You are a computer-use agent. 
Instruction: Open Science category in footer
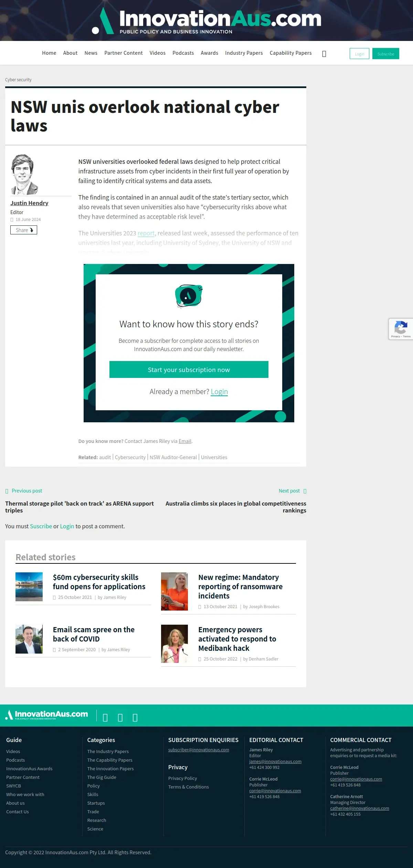pos(95,829)
